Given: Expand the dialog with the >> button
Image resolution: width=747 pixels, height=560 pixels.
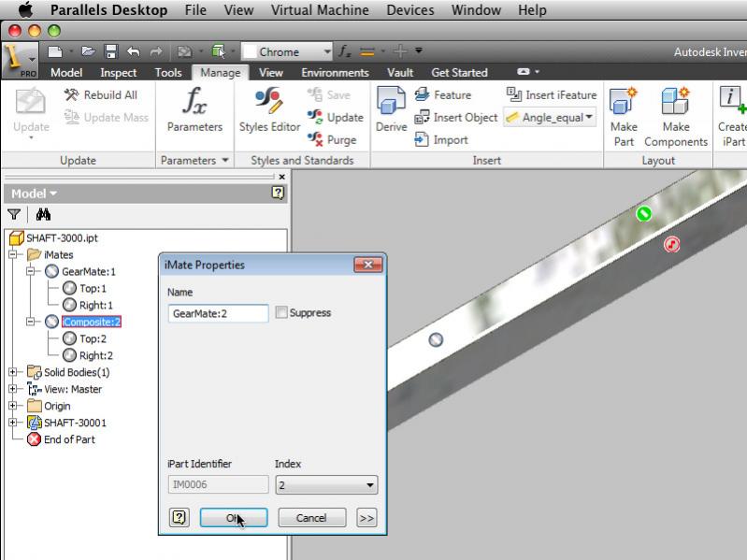Looking at the screenshot, I should pos(366,518).
